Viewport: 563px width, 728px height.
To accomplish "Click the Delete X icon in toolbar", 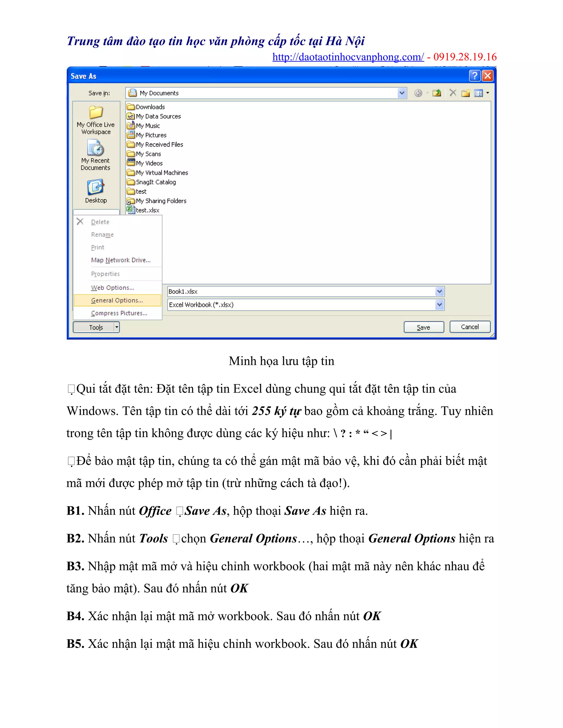I will coord(452,93).
